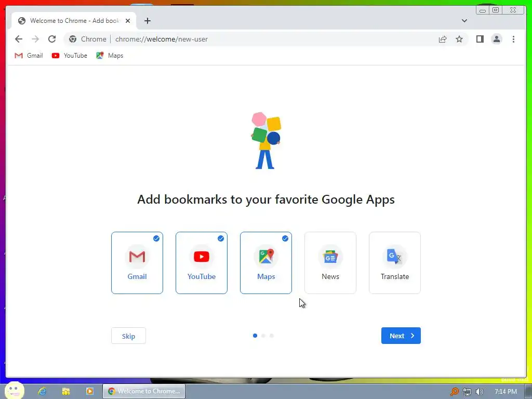Click the share page icon in address bar
The image size is (532, 399).
pos(443,39)
